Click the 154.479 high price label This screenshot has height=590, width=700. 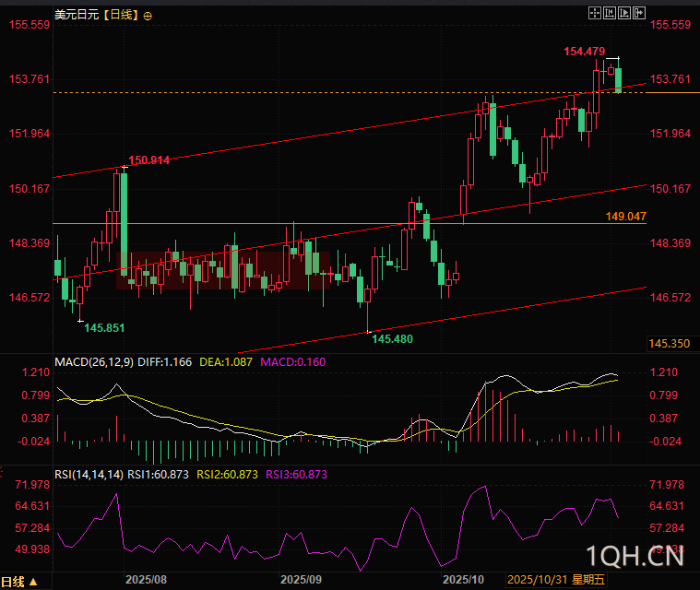[x=585, y=52]
